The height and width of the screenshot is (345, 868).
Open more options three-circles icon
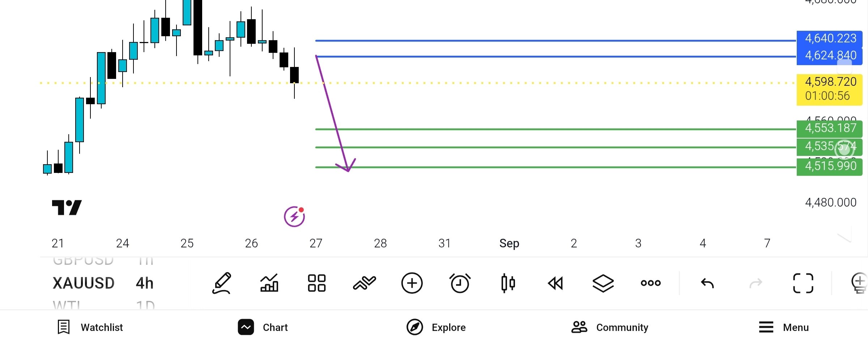(x=651, y=283)
